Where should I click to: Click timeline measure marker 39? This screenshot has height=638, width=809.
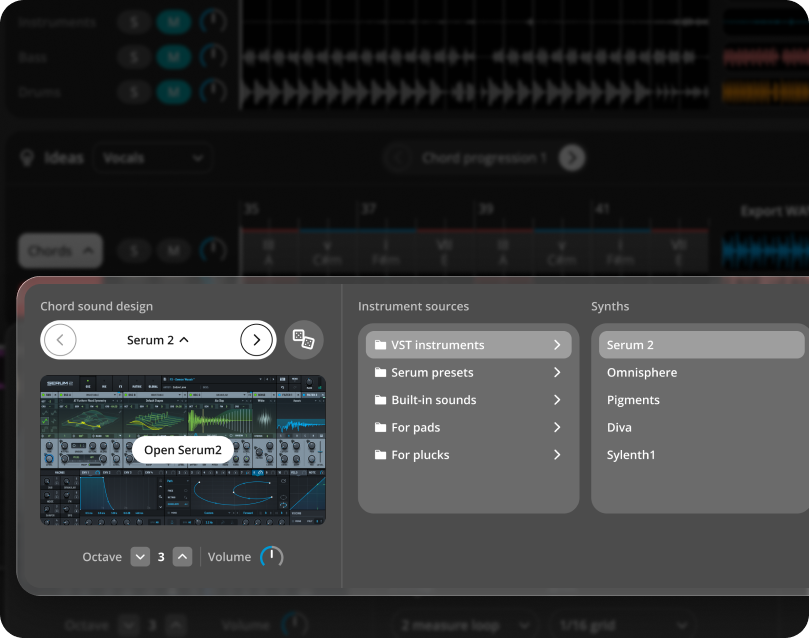(486, 209)
